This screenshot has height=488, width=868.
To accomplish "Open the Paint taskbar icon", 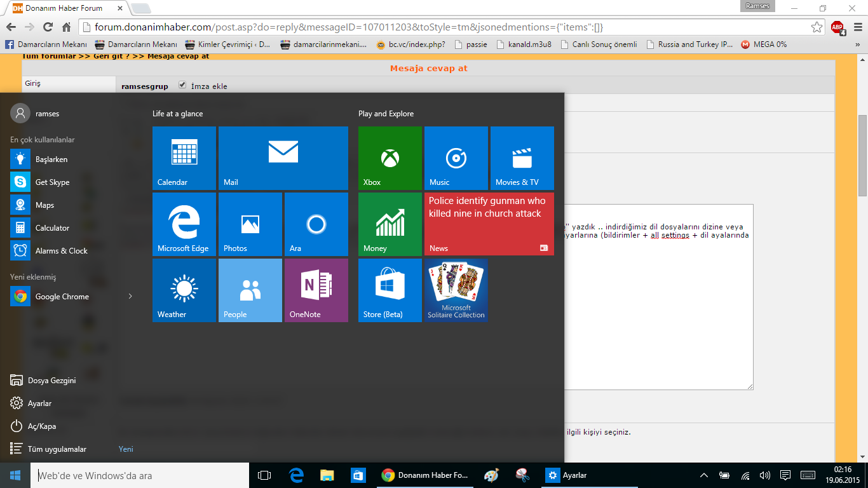I will (491, 475).
